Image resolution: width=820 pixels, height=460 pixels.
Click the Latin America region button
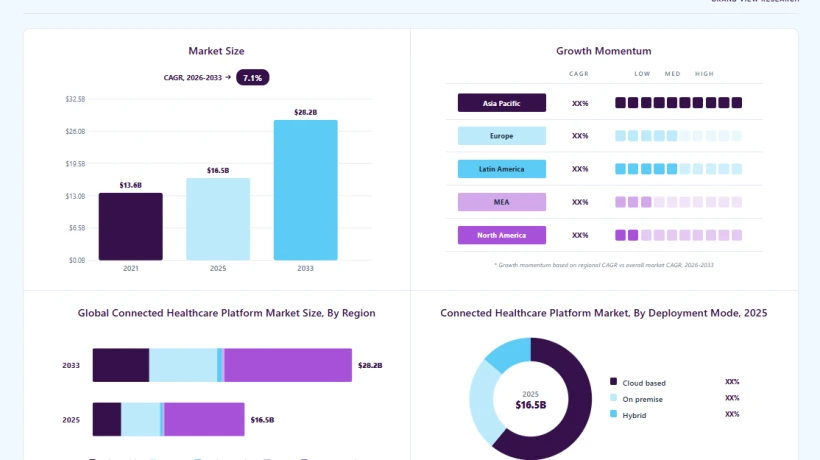pos(502,169)
